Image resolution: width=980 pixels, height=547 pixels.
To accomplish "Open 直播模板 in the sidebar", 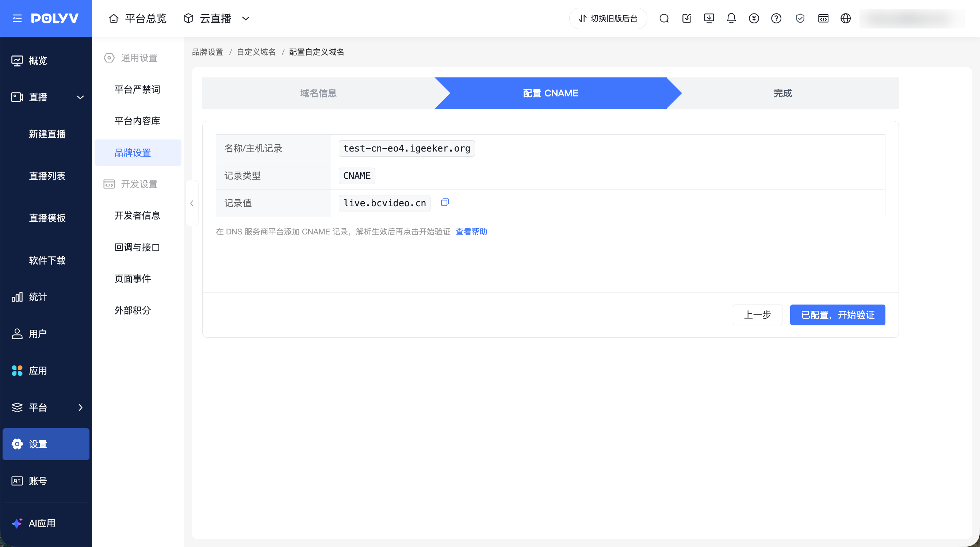I will coord(47,218).
